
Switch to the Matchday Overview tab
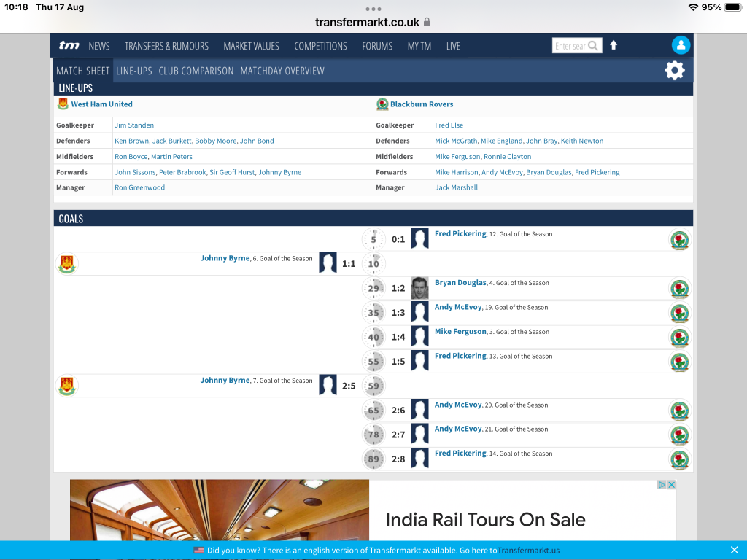(x=282, y=71)
